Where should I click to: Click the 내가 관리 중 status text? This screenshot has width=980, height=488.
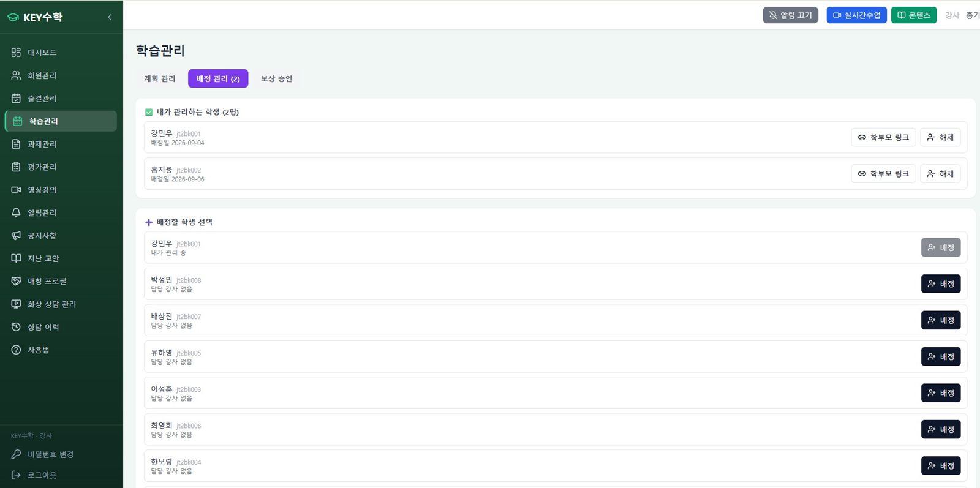click(x=168, y=253)
